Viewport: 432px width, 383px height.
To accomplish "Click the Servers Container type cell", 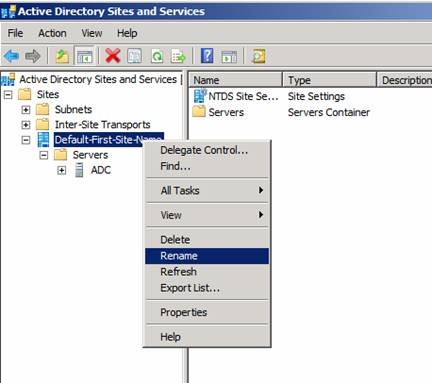I will coord(329,112).
